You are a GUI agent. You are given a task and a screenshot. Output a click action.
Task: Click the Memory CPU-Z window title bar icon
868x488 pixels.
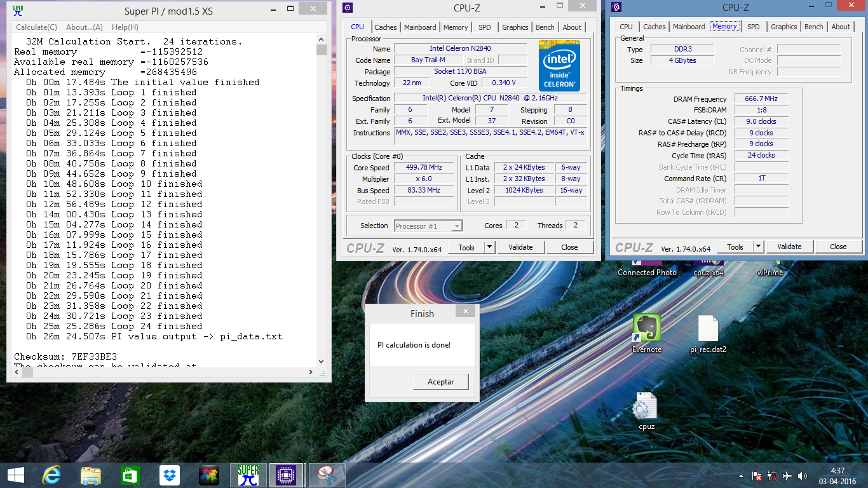click(x=616, y=7)
